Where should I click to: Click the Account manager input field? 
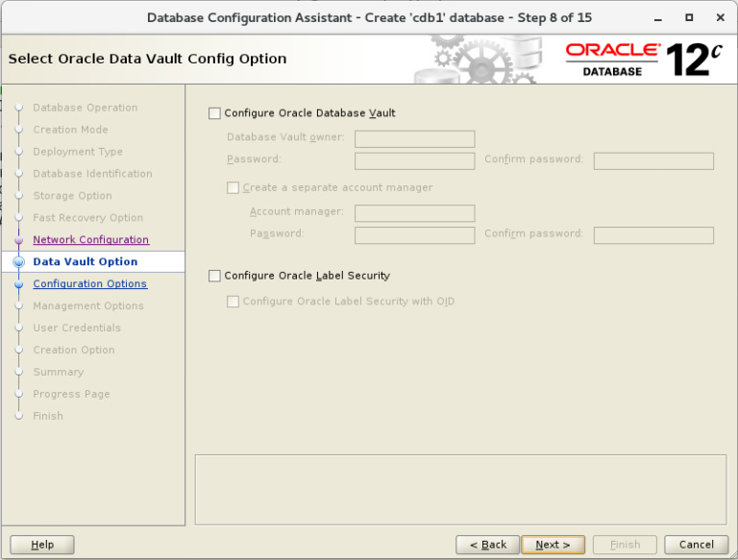[x=415, y=213]
